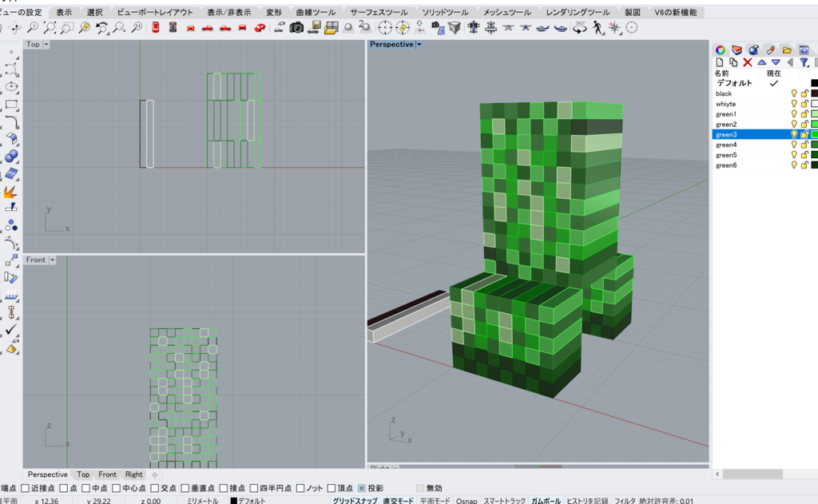Open the Perspective viewport dropdown arrow
Image resolution: width=818 pixels, height=504 pixels.
pos(419,45)
